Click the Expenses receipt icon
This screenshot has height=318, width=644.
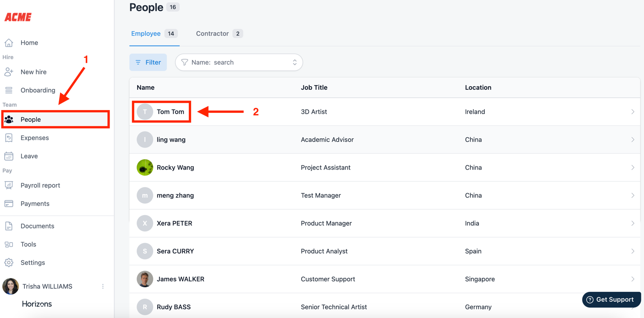(9, 138)
